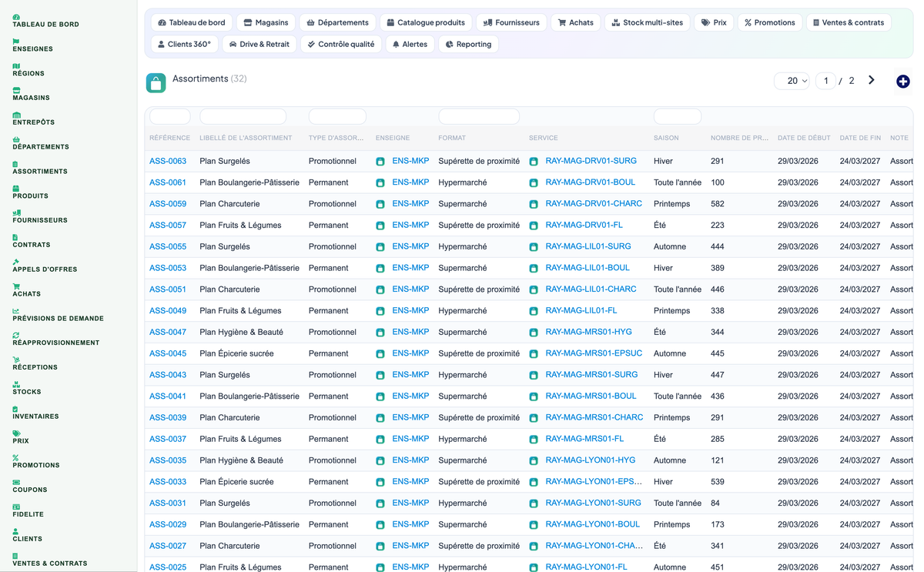Open Réceptions in the sidebar

pyautogui.click(x=35, y=363)
